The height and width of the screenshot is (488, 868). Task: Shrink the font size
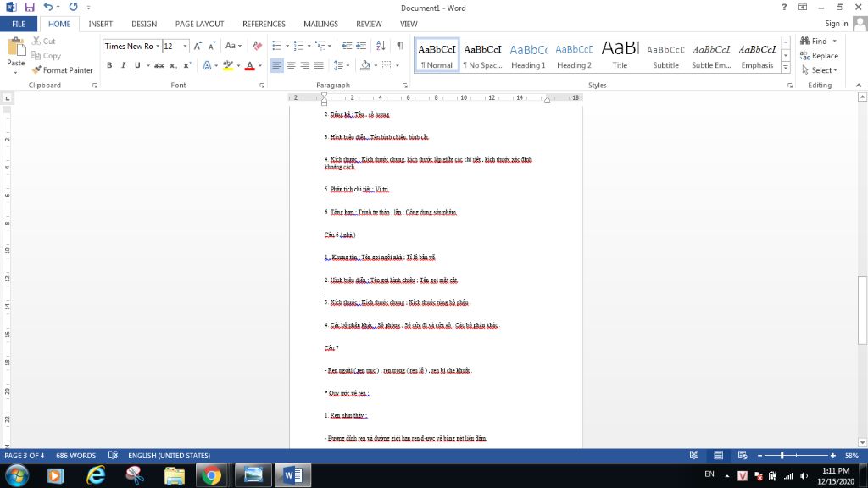(x=211, y=46)
